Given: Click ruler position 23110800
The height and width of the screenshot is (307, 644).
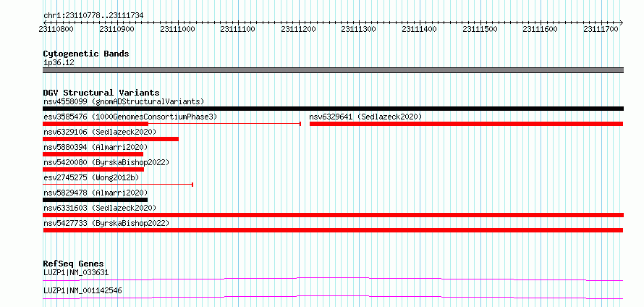Looking at the screenshot, I should click(56, 29).
